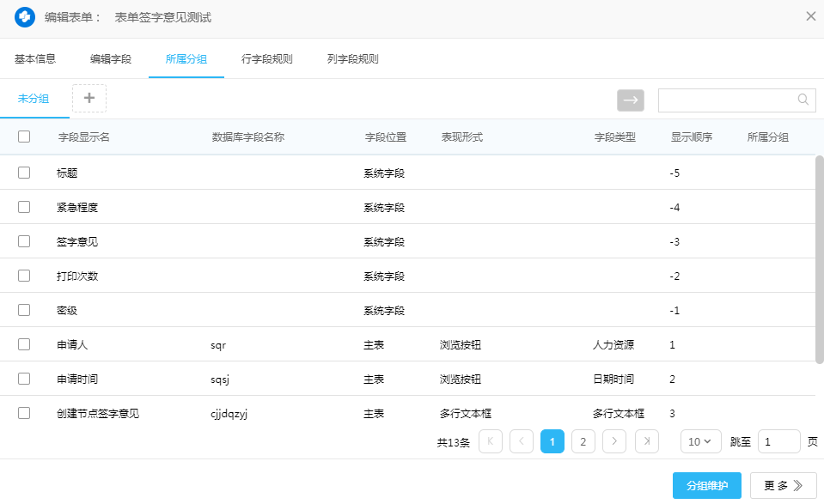824x504 pixels.
Task: Go to previous page arrow
Action: (x=522, y=441)
